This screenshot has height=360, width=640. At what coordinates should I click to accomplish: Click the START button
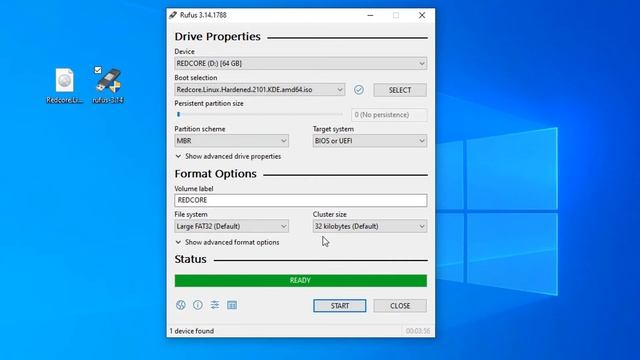click(x=340, y=306)
